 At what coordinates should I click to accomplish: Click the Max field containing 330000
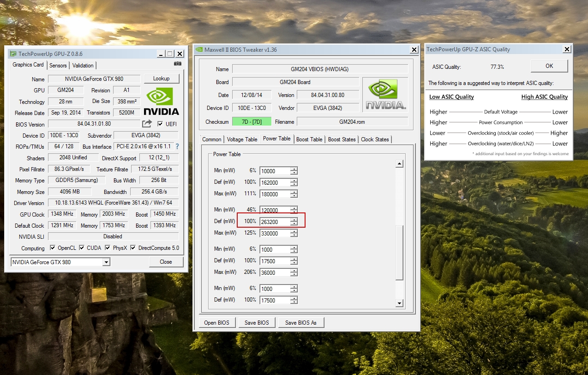click(x=275, y=233)
